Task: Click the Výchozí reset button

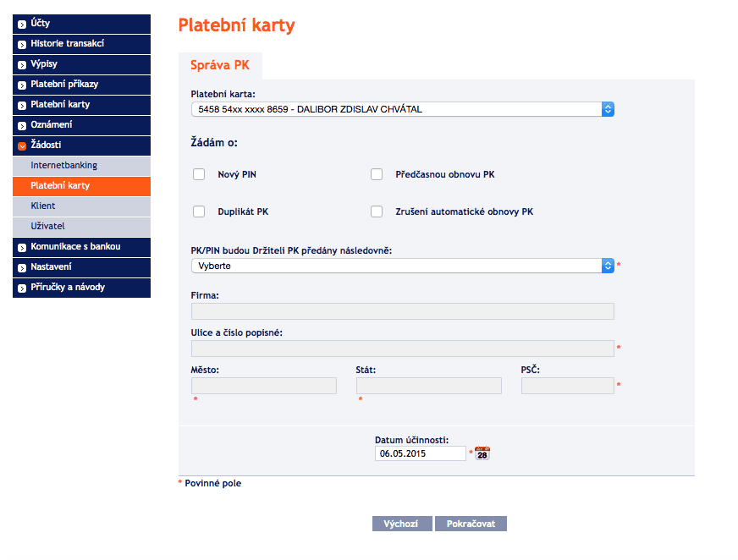Action: pos(402,524)
